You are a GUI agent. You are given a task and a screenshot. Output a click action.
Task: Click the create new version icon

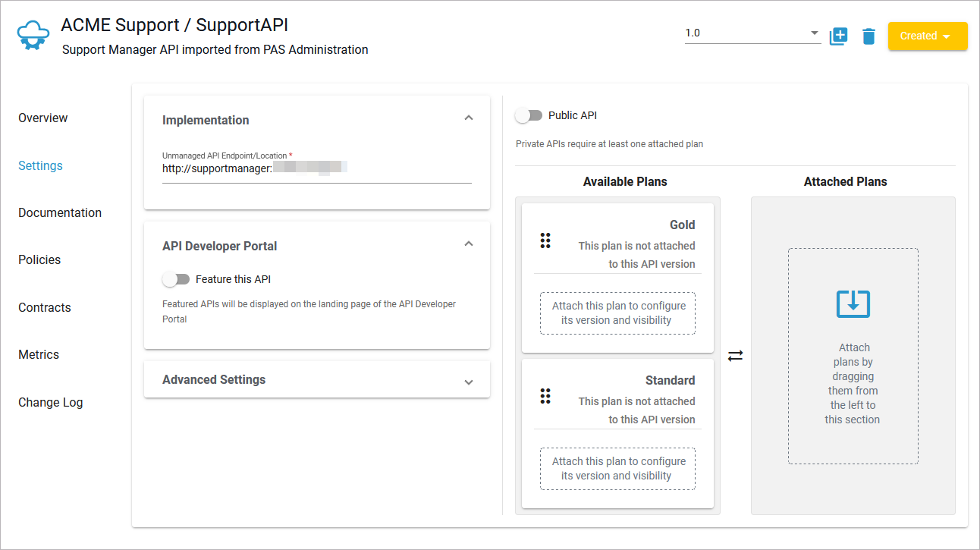[838, 36]
